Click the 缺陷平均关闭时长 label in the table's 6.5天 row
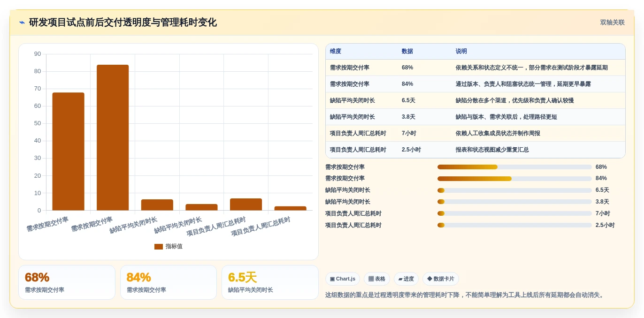The image size is (644, 318). [x=353, y=100]
